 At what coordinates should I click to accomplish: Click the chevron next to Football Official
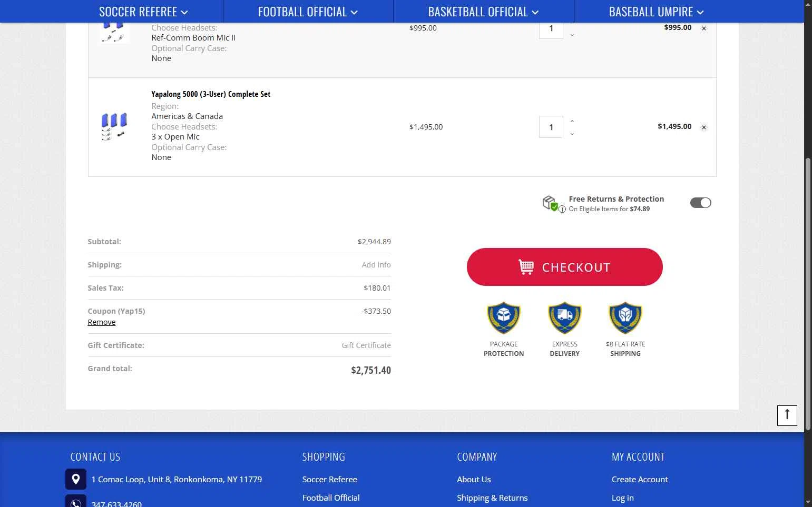tap(354, 12)
